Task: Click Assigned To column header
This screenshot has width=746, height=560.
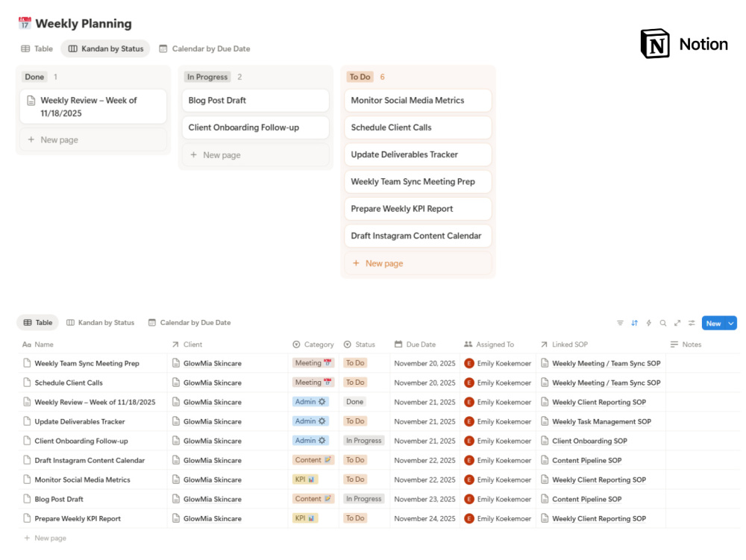Action: pos(489,345)
